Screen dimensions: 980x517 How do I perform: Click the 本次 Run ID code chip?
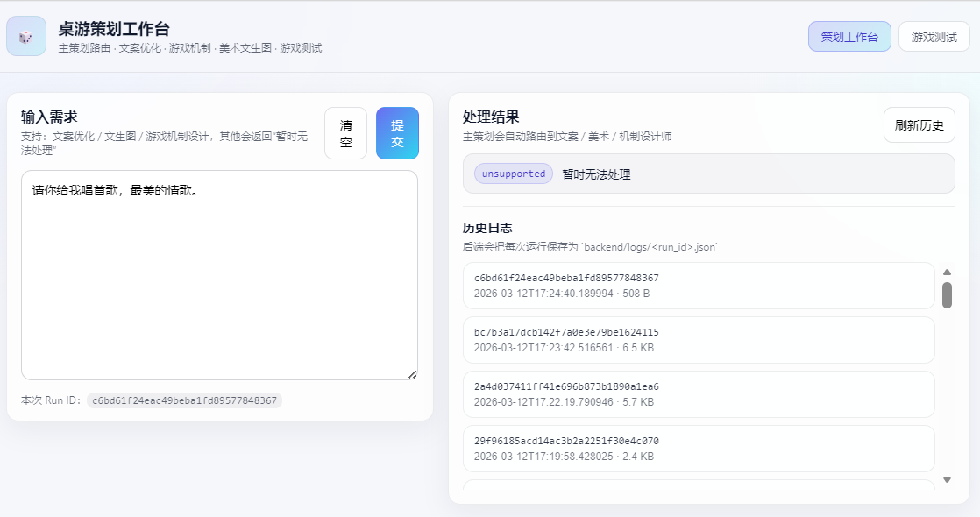point(184,400)
